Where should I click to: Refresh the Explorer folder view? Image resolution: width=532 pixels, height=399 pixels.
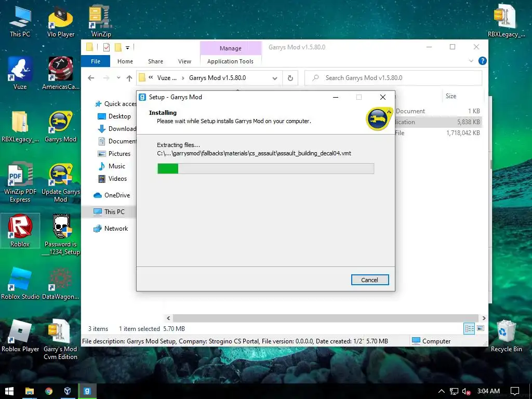click(290, 78)
